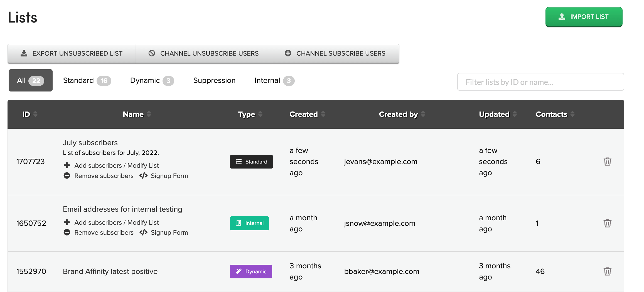Screen dimensions: 644x292
Task: Click the download icon on Export Unsubscribed List
Action: click(x=24, y=53)
